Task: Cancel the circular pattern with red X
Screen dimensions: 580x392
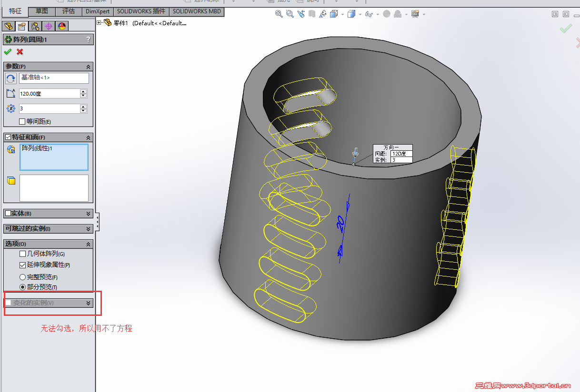Action: click(20, 51)
